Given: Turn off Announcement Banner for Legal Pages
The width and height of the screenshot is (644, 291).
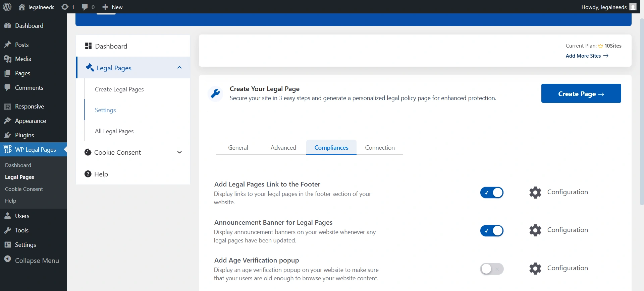Looking at the screenshot, I should pyautogui.click(x=492, y=231).
